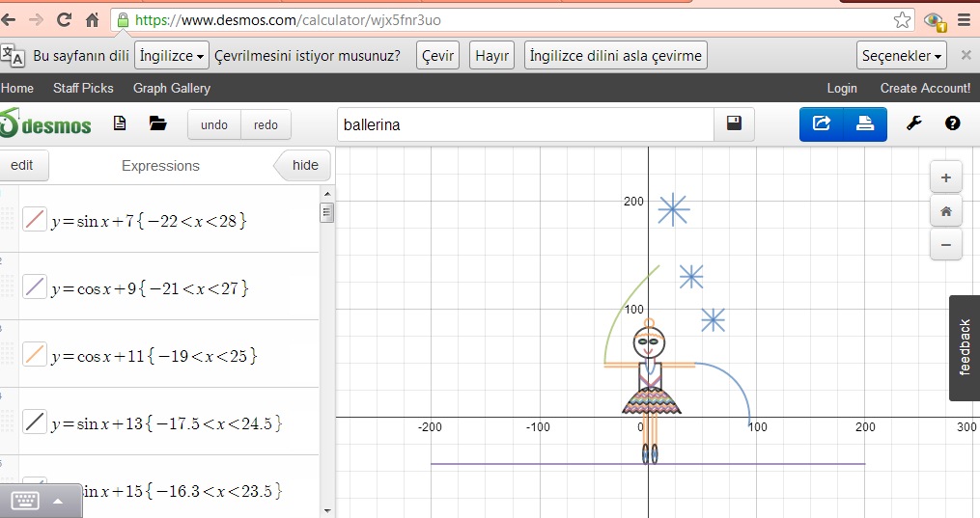Viewport: 980px width, 518px height.
Task: Expand the on-screen keypad arrow
Action: point(57,501)
